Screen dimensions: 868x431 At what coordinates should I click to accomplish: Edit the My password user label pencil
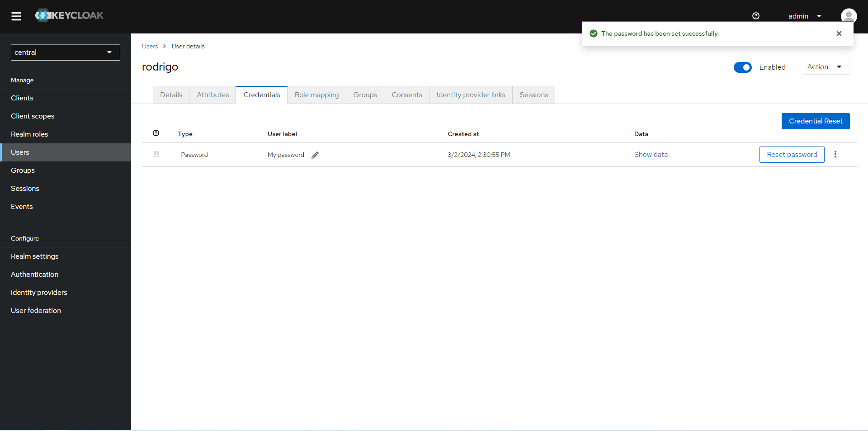(x=315, y=155)
